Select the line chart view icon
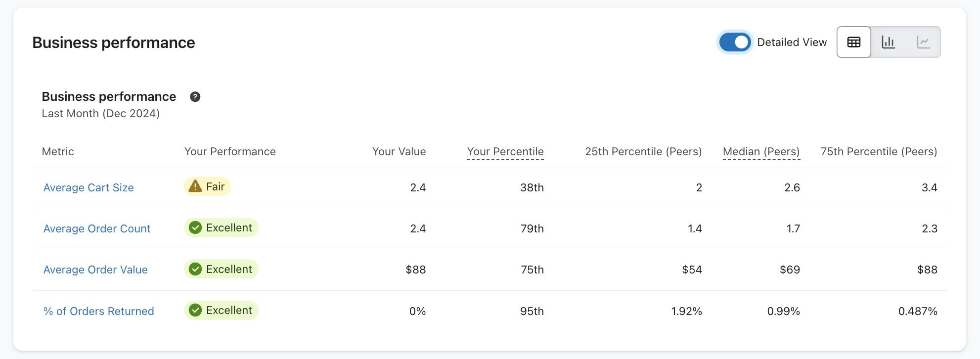This screenshot has height=359, width=980. [924, 42]
